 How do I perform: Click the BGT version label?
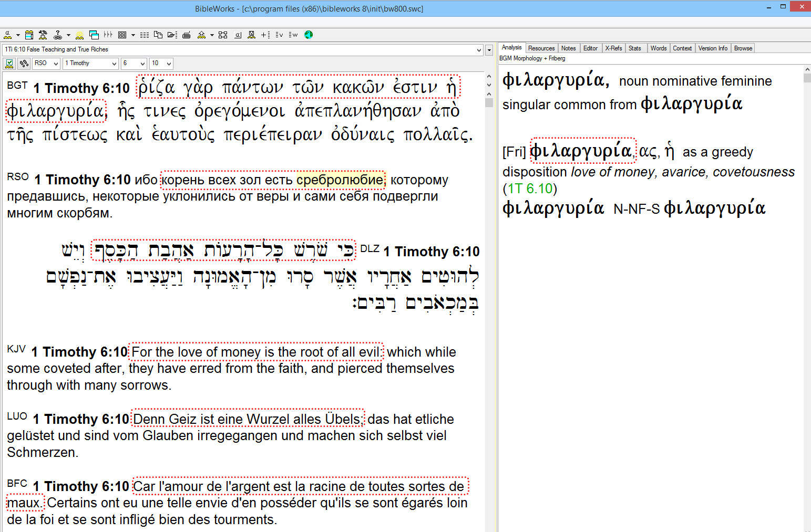(17, 85)
